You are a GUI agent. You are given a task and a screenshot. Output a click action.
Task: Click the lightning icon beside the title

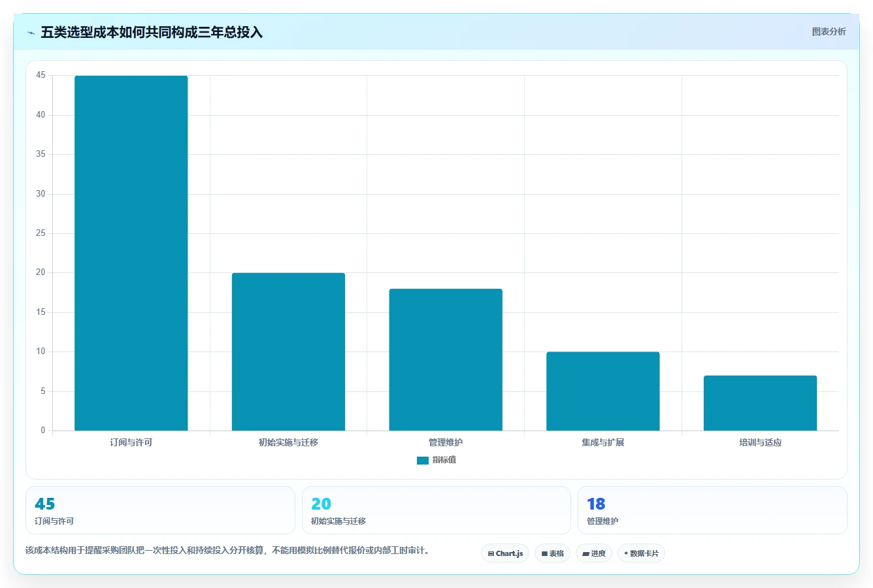point(31,33)
